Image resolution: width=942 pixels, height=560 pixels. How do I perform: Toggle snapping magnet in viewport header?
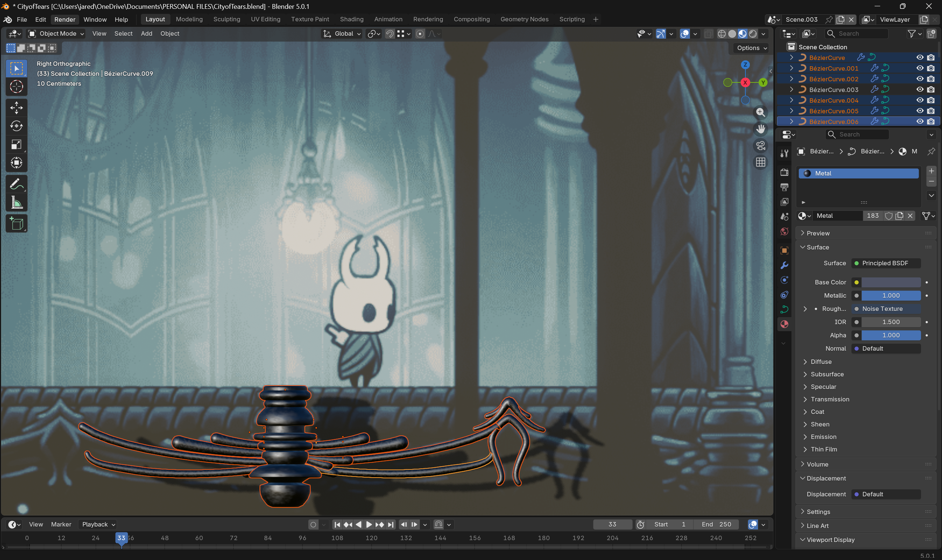[x=389, y=33]
